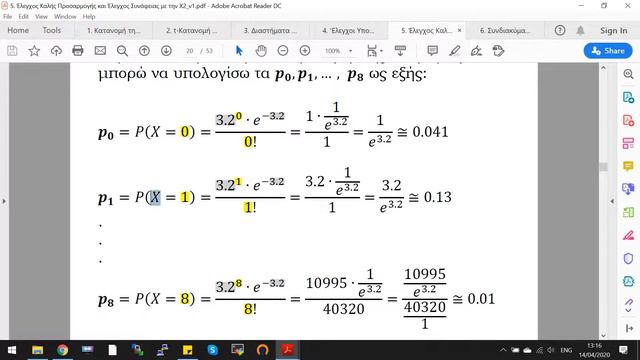
Task: Open yellow Comment tool in right pane
Action: click(x=628, y=166)
